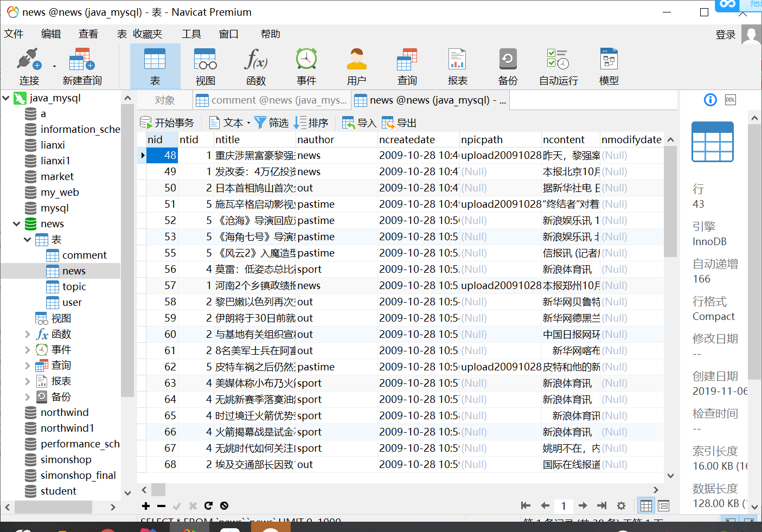
Task: Open the 新建查询 (New Query) tool
Action: 80,65
